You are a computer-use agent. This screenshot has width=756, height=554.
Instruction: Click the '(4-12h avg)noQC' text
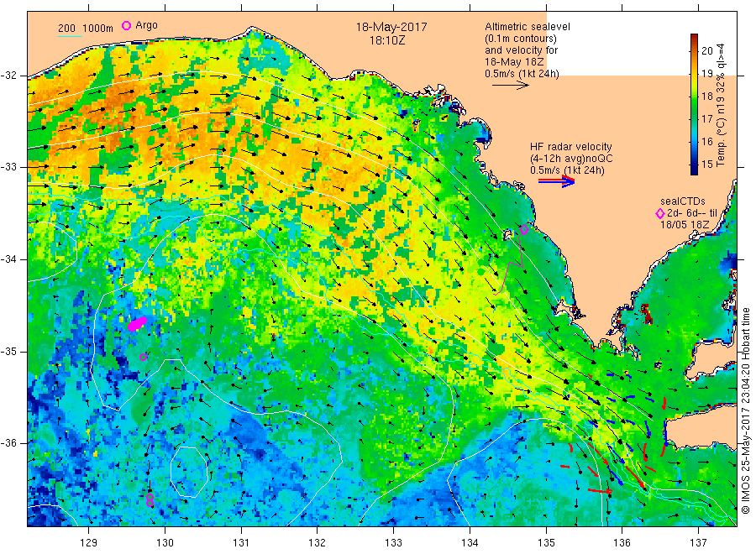coord(572,159)
